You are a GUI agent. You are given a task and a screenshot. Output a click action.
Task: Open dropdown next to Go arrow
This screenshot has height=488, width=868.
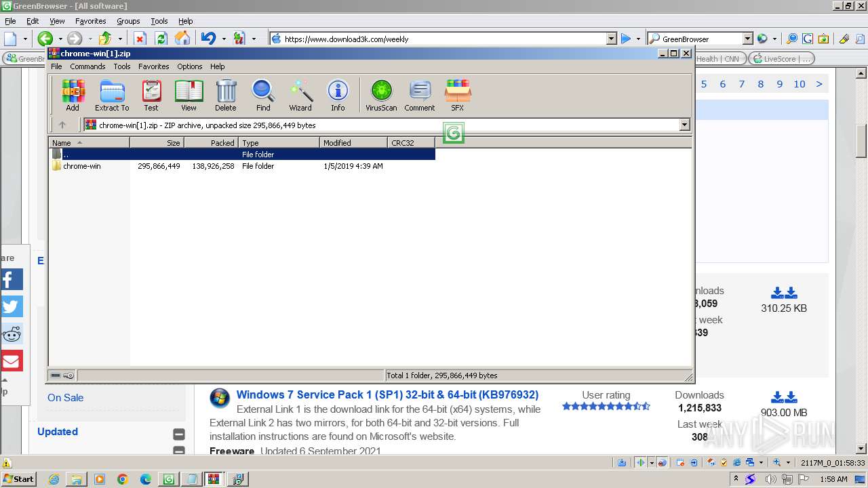(x=638, y=39)
